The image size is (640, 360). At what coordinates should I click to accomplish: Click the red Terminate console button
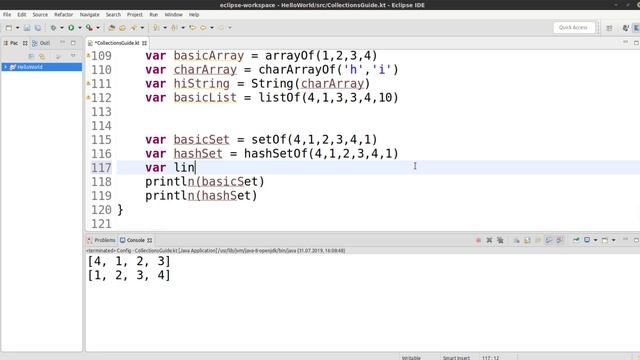click(x=478, y=240)
